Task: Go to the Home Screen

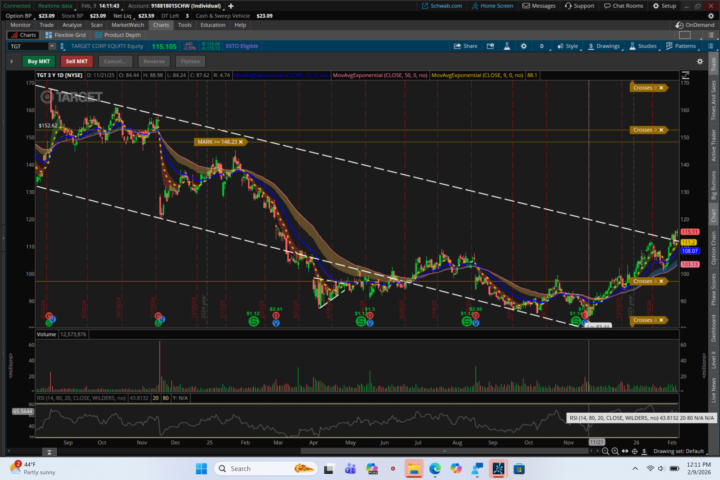Action: coord(492,6)
